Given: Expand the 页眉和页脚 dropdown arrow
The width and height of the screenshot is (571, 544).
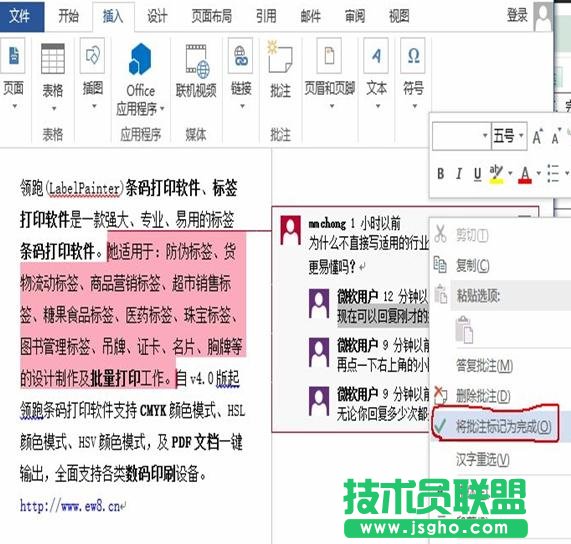Looking at the screenshot, I should (x=332, y=106).
